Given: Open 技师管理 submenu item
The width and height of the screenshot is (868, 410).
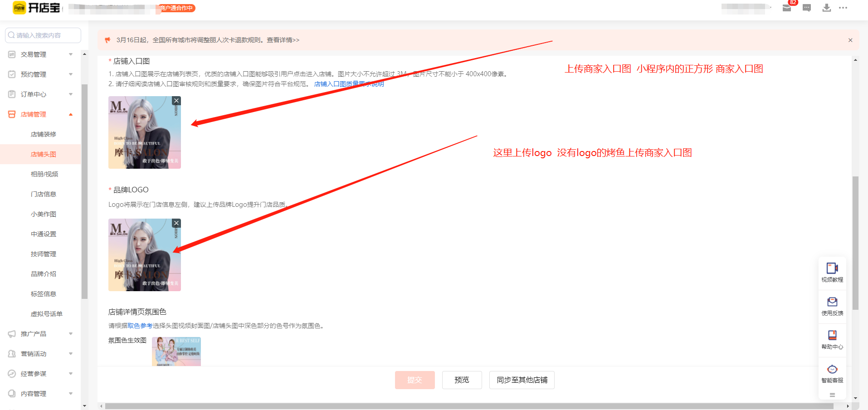Looking at the screenshot, I should [x=44, y=254].
